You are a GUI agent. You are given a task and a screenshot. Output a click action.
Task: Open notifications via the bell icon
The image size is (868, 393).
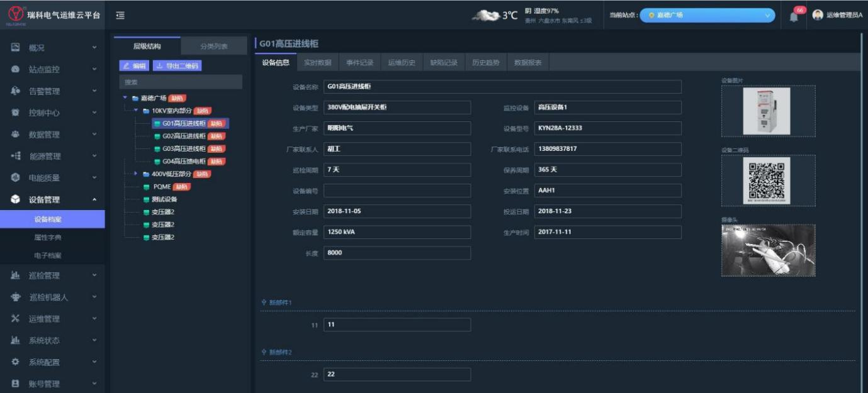click(794, 16)
